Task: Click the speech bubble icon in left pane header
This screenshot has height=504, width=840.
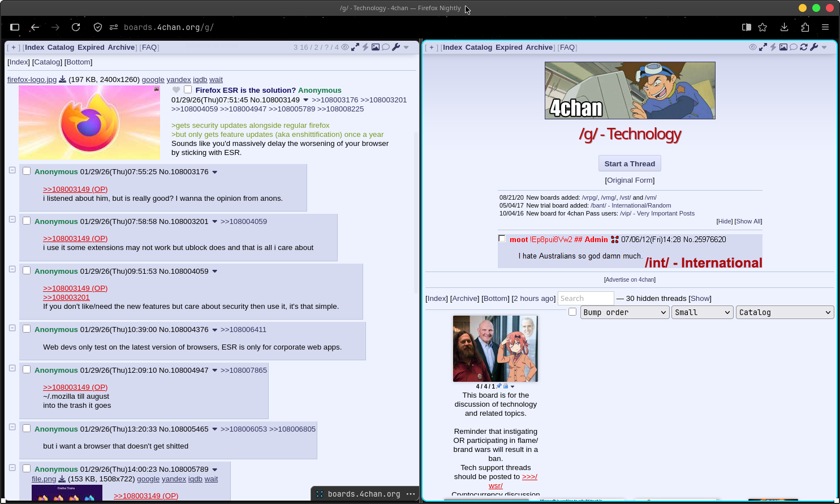Action: pyautogui.click(x=386, y=47)
